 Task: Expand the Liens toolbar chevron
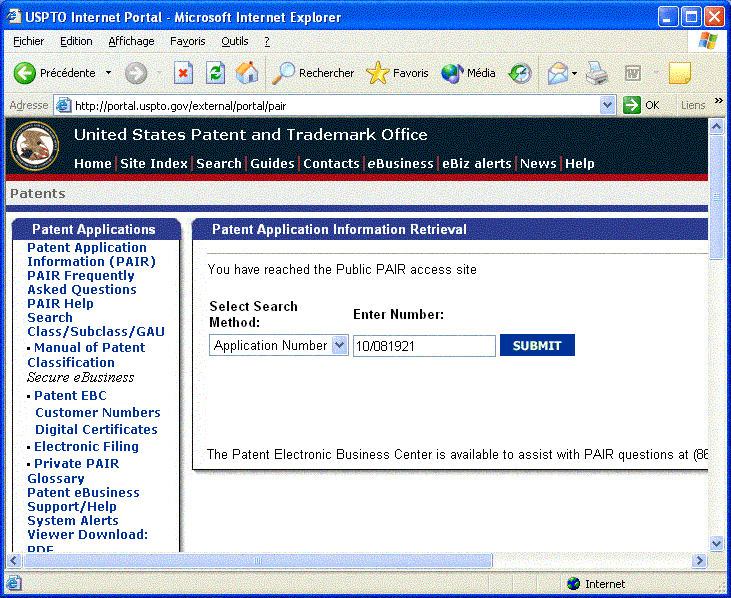[718, 101]
